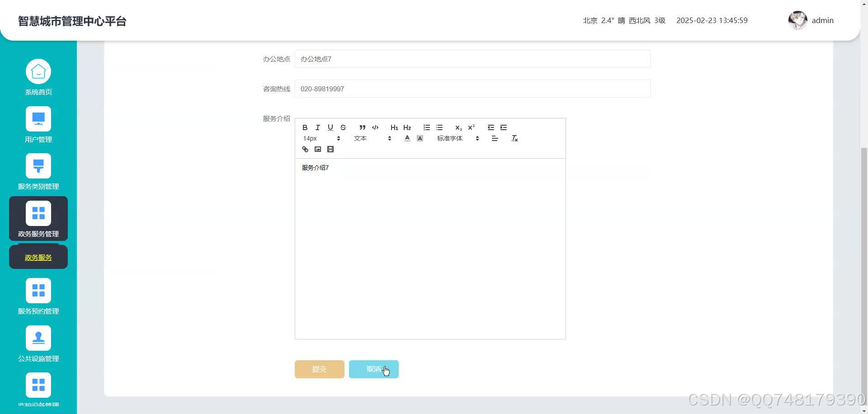Open 公共设施管理 in sidebar
This screenshot has height=414, width=868.
click(x=38, y=344)
